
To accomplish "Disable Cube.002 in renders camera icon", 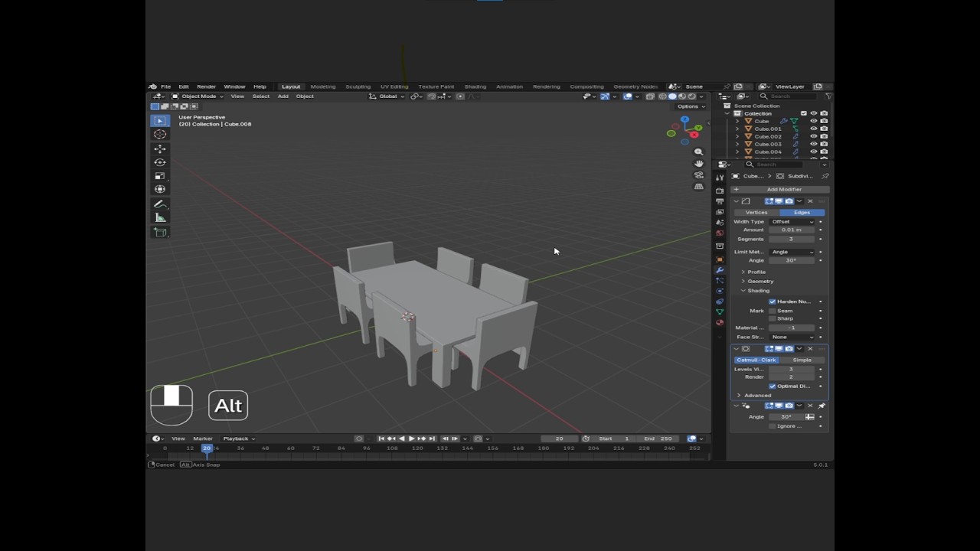I will click(824, 136).
